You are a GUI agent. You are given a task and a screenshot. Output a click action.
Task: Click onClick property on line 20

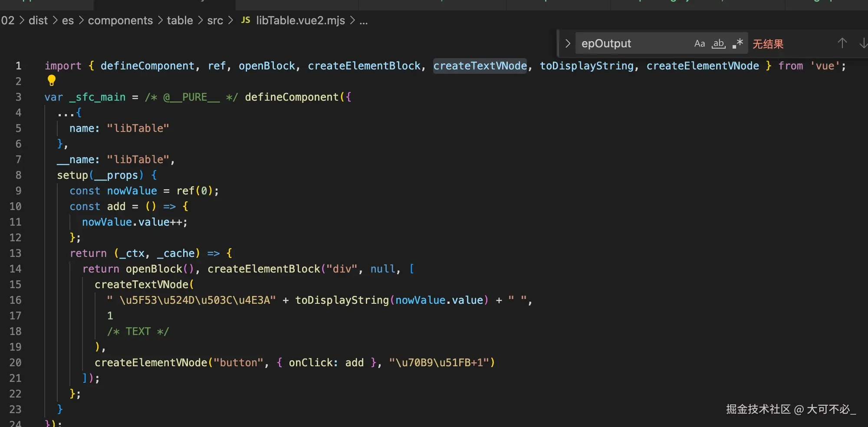(x=310, y=362)
